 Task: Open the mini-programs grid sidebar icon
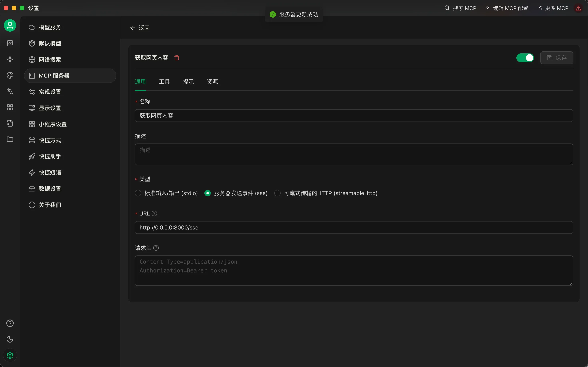click(10, 108)
